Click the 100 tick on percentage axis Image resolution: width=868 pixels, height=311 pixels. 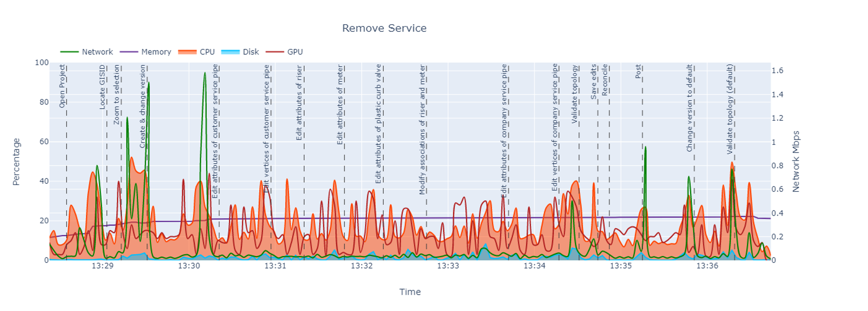[x=42, y=62]
